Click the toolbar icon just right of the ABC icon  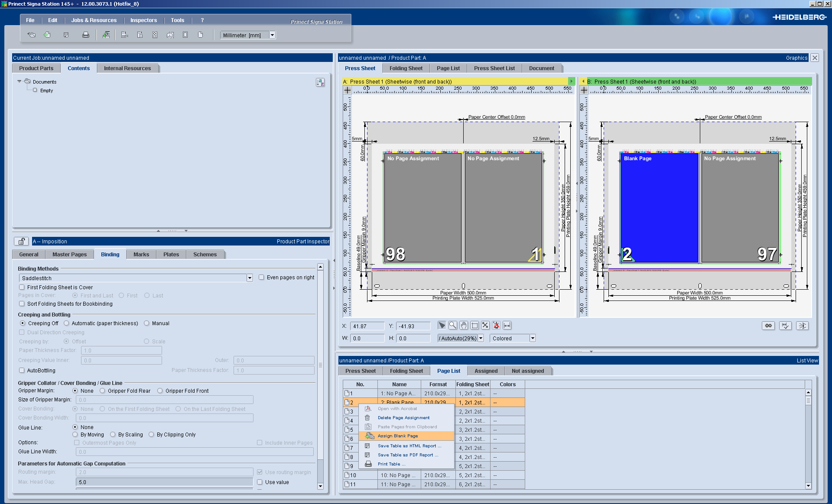click(140, 35)
